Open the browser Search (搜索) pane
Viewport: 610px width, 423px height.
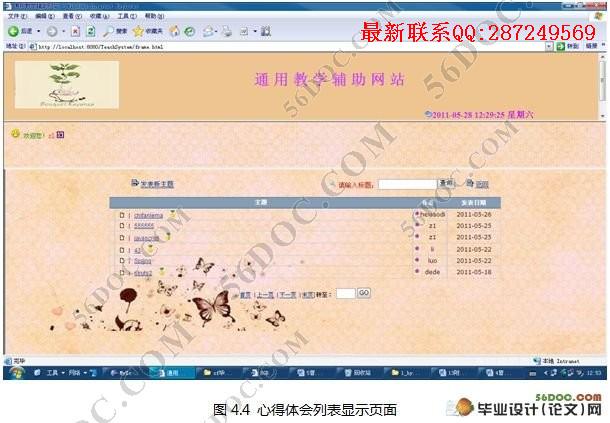(x=115, y=32)
